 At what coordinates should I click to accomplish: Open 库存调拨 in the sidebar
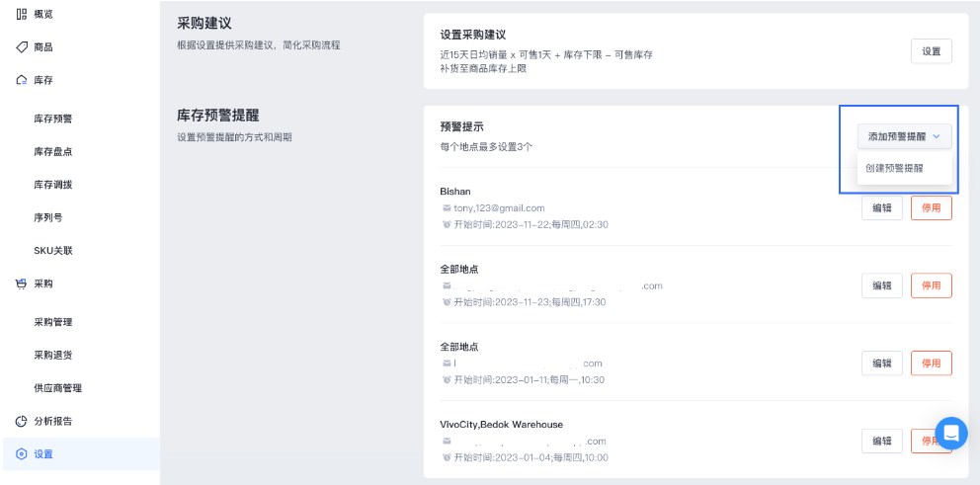coord(53,185)
